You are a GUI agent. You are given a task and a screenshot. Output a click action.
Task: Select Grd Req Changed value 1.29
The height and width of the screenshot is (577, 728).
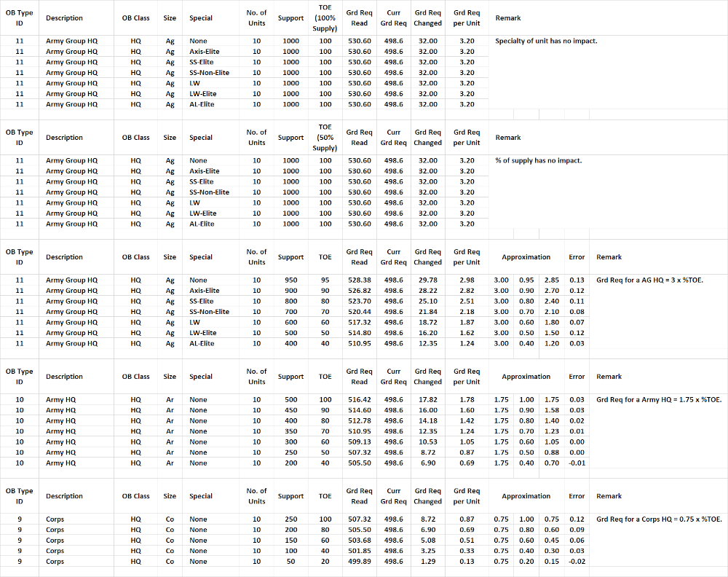pos(427,561)
